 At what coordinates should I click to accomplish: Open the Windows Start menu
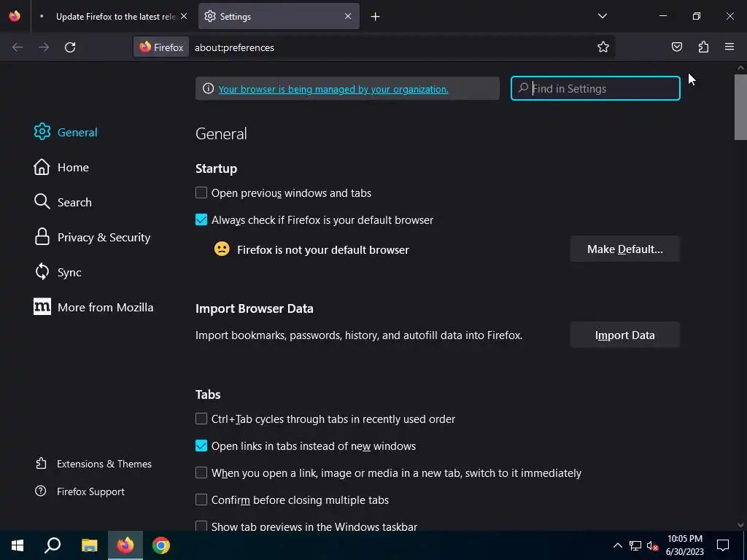18,545
